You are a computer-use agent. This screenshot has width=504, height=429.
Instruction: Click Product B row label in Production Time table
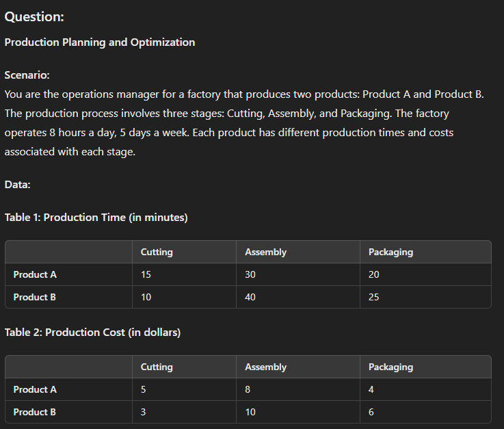click(35, 297)
